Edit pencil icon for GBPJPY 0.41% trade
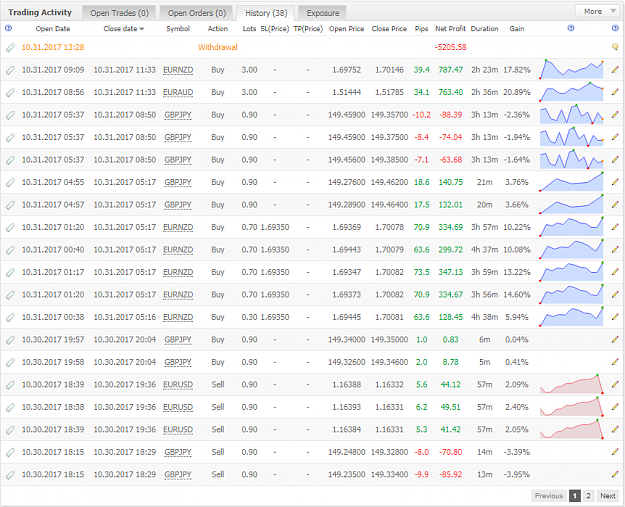 (x=615, y=362)
